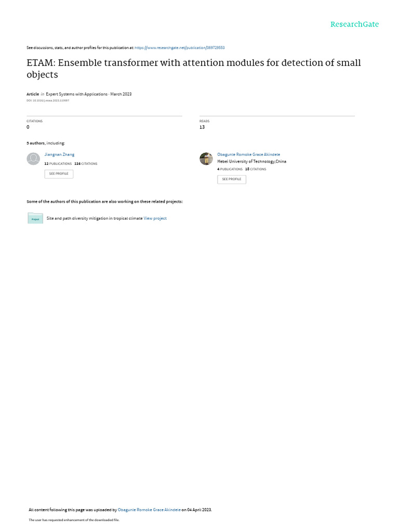Screen dimensions: 399x532
Task: Click See Profile button under Obagunle Akindele
Action: click(232, 179)
